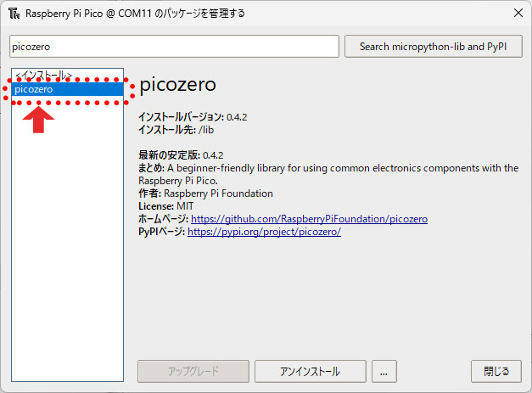Viewport: 532px width, 393px height.
Task: Click the picozero package heading
Action: 177,85
